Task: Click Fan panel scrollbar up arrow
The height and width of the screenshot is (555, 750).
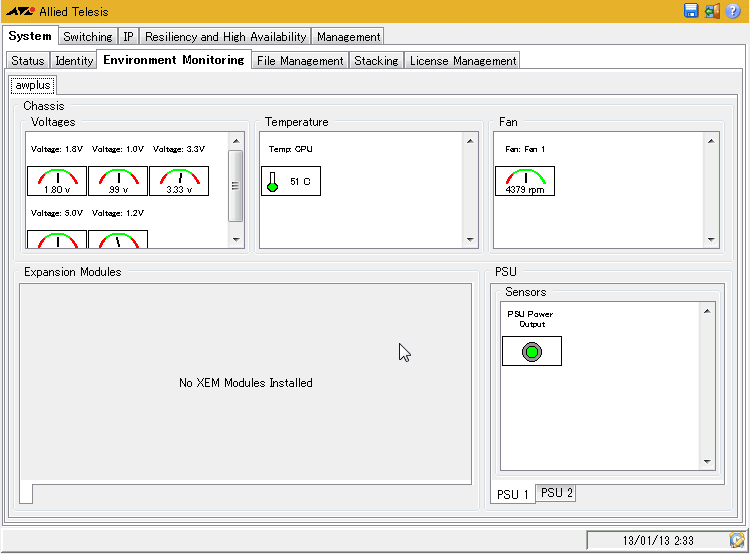Action: tap(711, 141)
